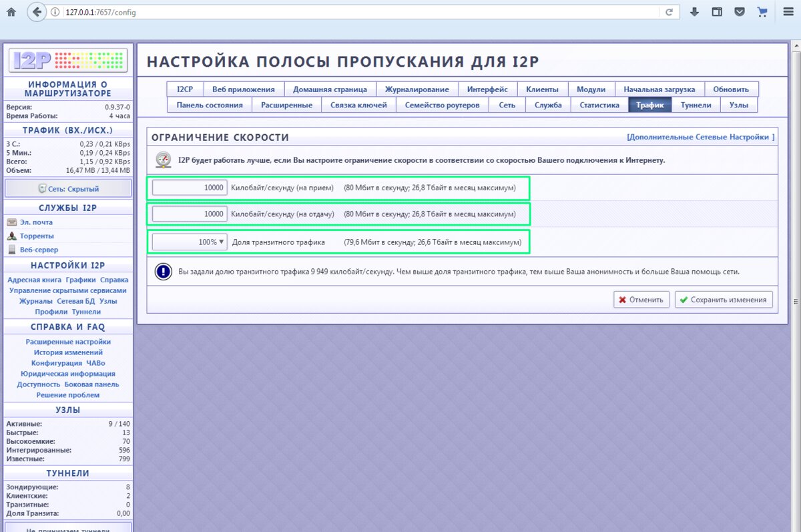The image size is (801, 532).
Task: Open the Статистика tab
Action: click(x=599, y=105)
